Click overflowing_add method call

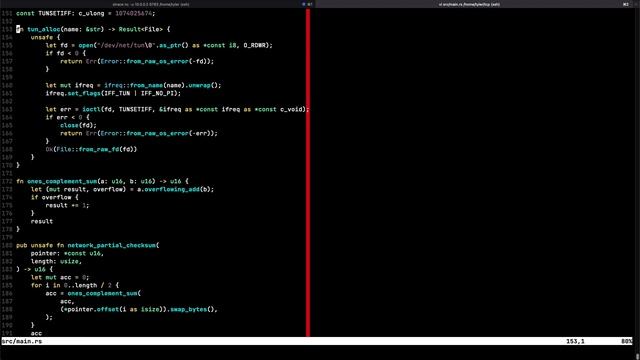[172, 189]
